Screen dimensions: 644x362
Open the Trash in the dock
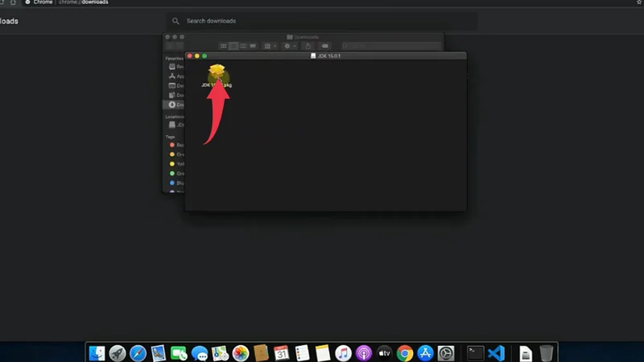547,353
